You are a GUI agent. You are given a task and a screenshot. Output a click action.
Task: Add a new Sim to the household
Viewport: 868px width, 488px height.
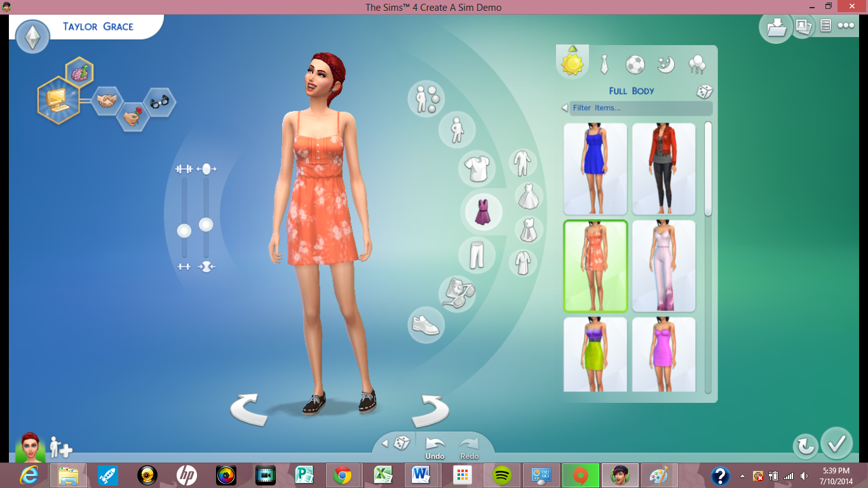60,447
